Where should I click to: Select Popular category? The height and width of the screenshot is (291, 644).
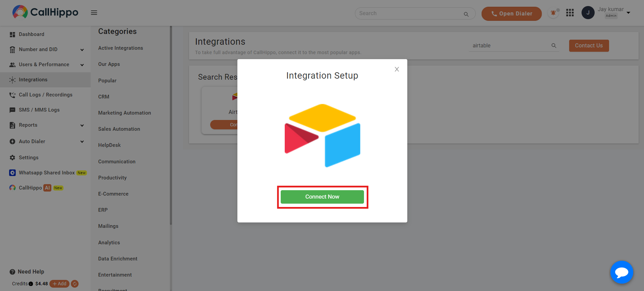coord(107,81)
